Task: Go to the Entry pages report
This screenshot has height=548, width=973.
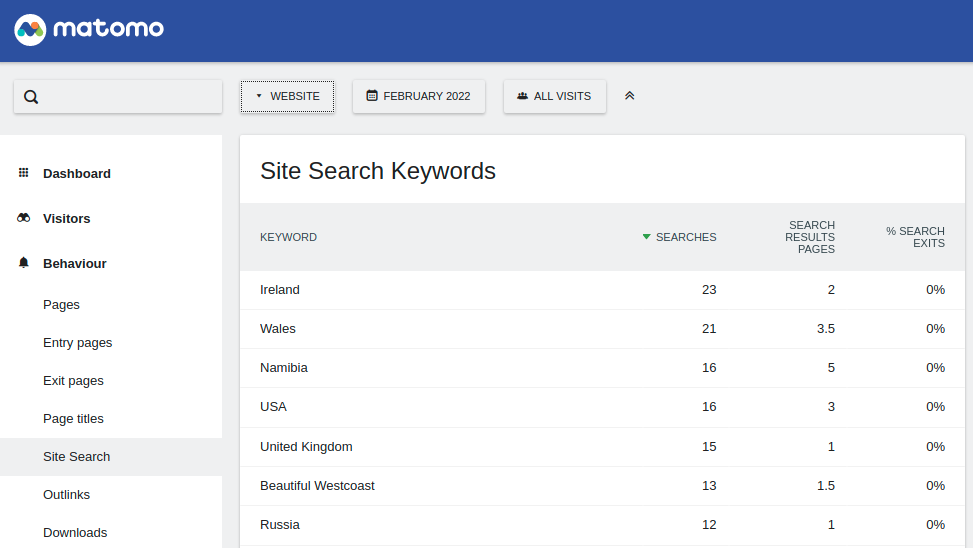Action: coord(77,342)
